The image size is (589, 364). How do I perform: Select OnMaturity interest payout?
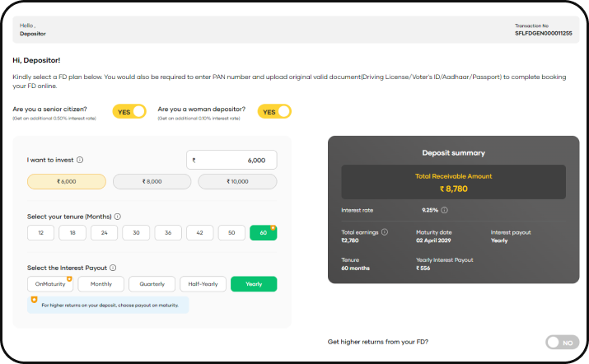(x=50, y=284)
